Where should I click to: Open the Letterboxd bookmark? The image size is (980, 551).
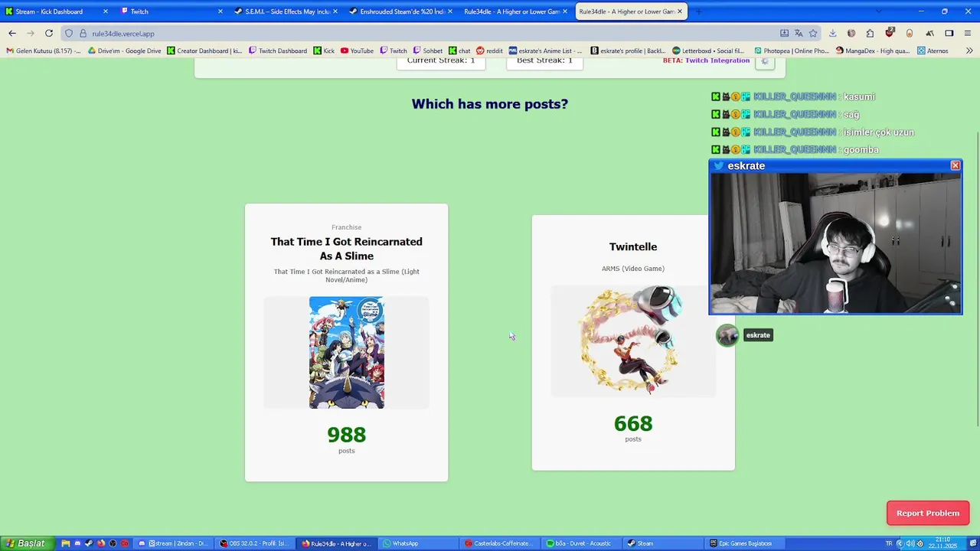coord(708,51)
